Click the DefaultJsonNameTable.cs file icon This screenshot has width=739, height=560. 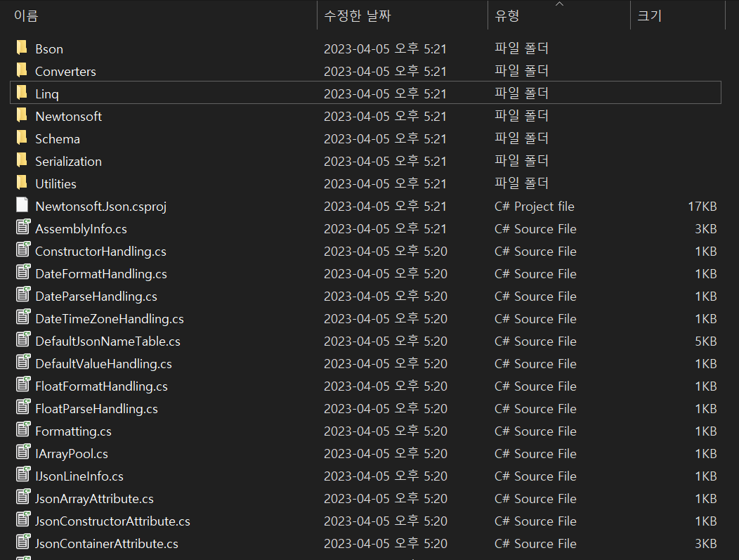(23, 339)
